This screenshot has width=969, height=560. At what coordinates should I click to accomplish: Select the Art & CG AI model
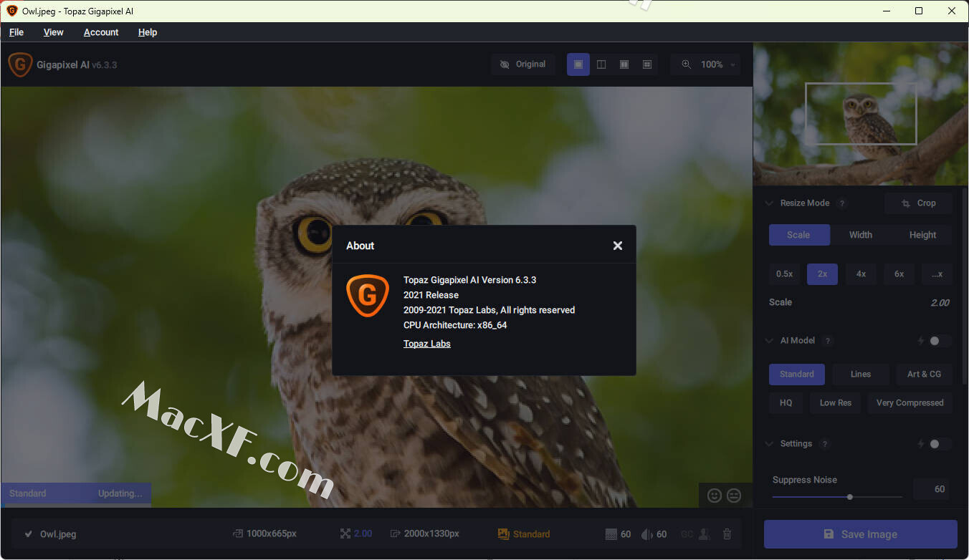(x=925, y=375)
